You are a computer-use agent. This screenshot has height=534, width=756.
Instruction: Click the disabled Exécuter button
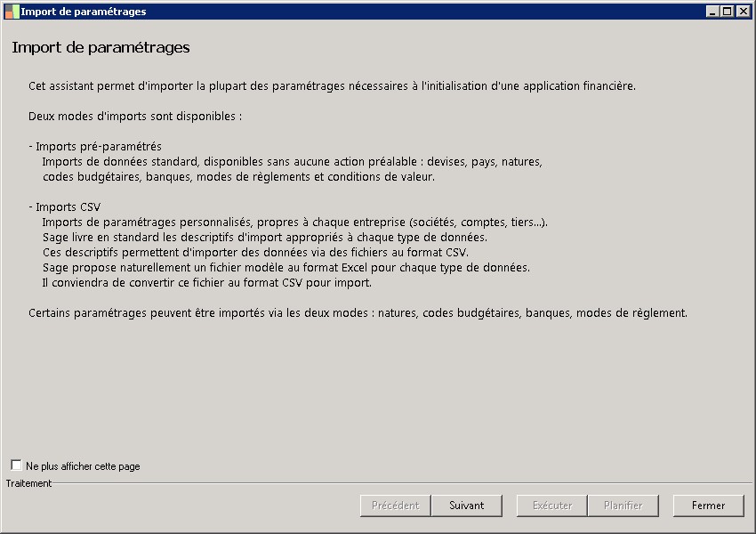point(552,506)
